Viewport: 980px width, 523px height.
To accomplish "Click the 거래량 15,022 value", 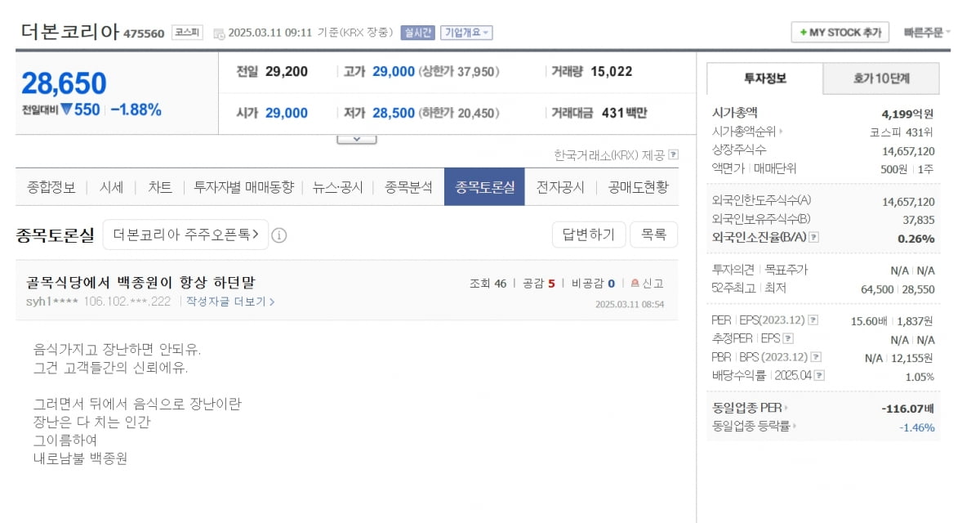I will (x=611, y=72).
